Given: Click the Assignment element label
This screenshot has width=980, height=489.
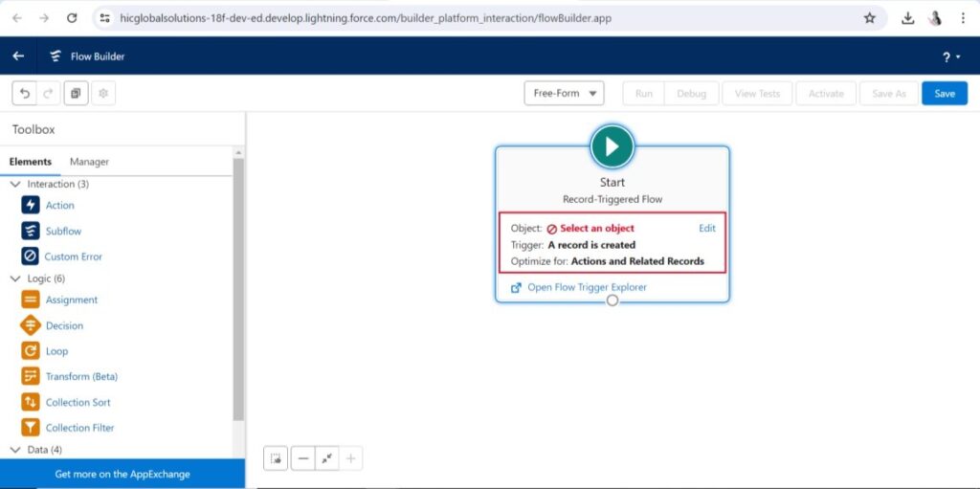Looking at the screenshot, I should tap(72, 300).
